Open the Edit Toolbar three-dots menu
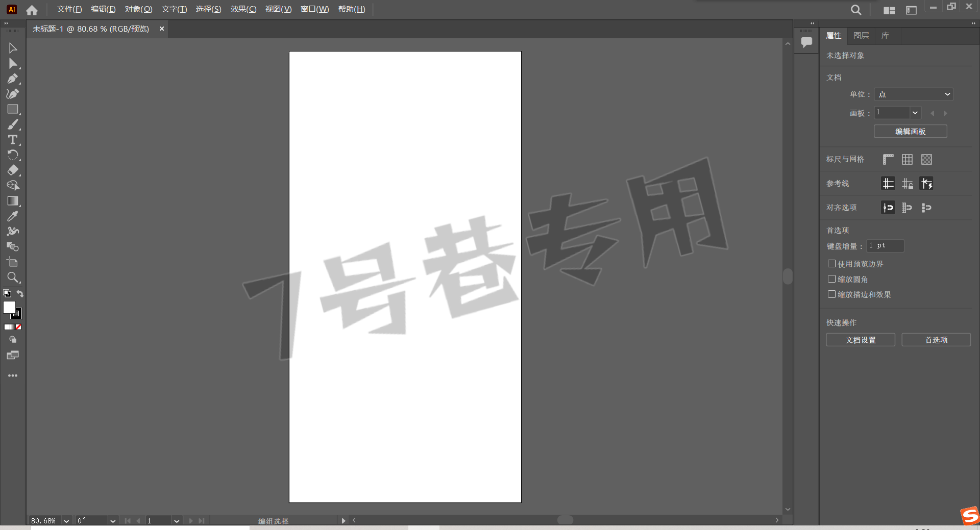 tap(13, 375)
